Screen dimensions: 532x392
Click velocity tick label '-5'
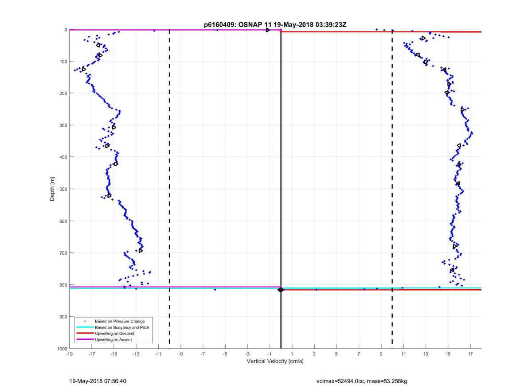tap(225, 354)
